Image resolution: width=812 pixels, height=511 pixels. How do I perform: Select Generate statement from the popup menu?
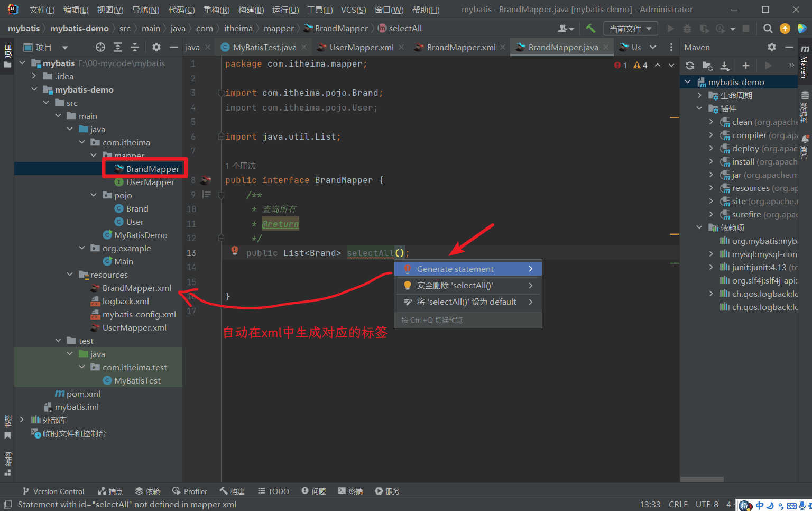[455, 269]
